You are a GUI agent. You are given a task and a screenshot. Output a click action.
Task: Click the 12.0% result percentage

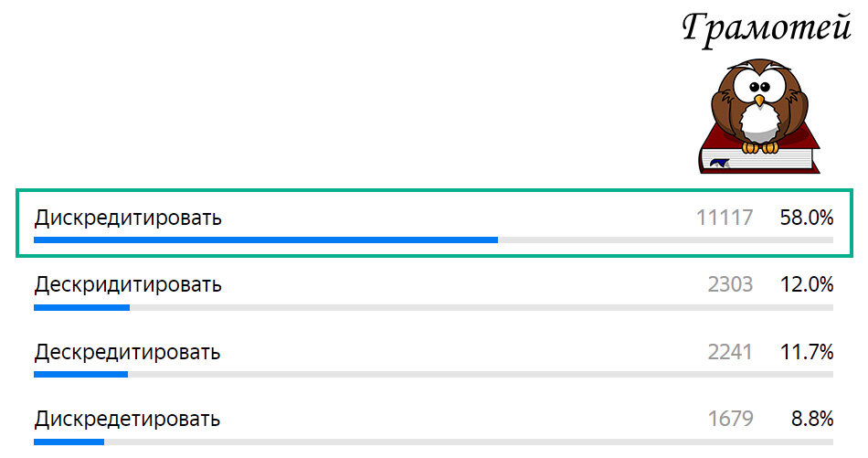(807, 285)
